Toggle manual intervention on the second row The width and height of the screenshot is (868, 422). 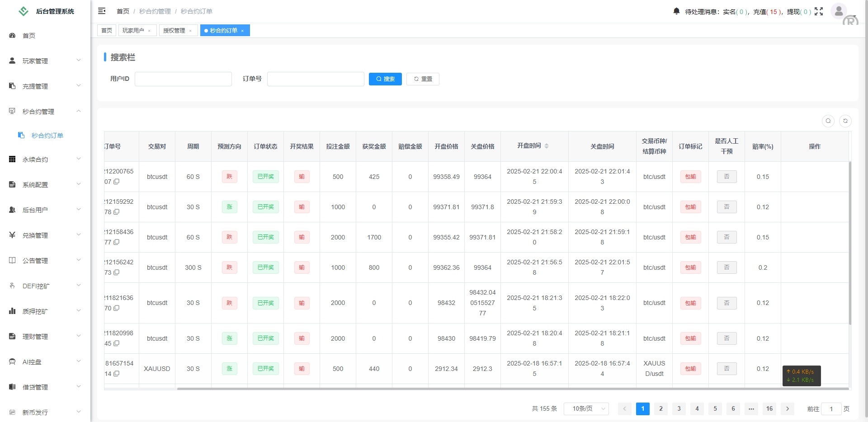(726, 207)
